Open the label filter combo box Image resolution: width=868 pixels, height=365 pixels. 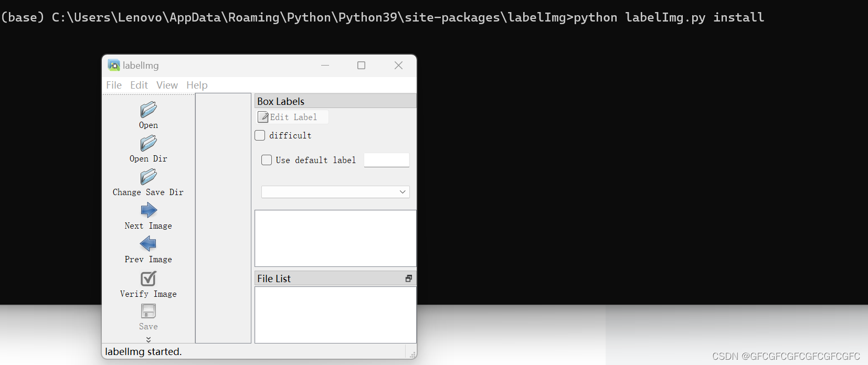point(335,192)
